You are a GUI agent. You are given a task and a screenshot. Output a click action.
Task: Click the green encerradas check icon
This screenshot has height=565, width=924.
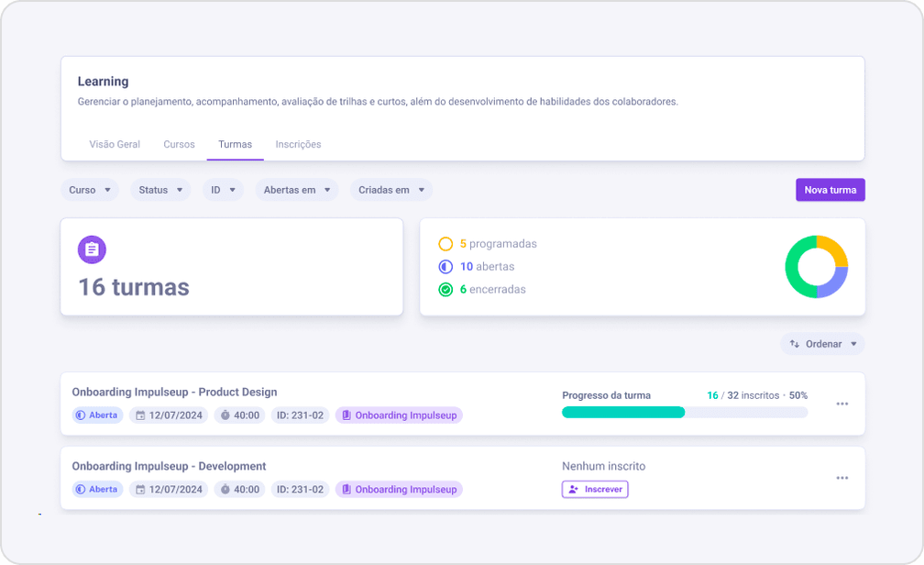(445, 290)
